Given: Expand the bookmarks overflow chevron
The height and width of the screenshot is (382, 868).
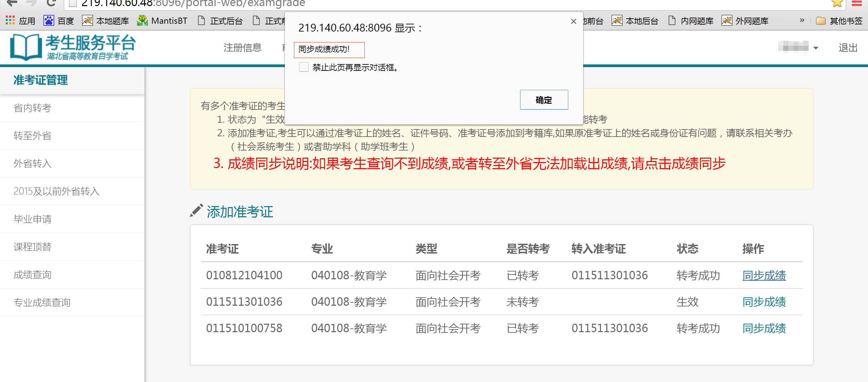Looking at the screenshot, I should pyautogui.click(x=802, y=20).
